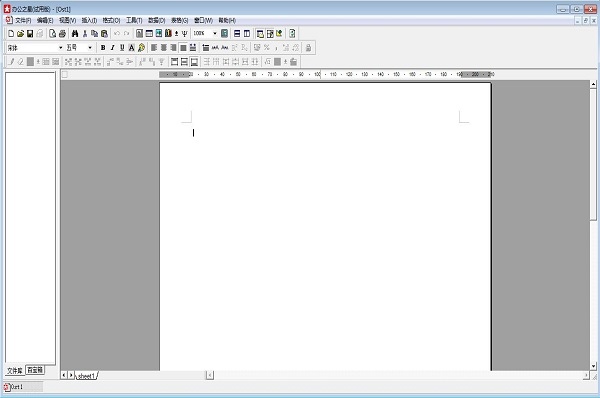This screenshot has width=600, height=398.
Task: Click the open folder icon
Action: 21,34
